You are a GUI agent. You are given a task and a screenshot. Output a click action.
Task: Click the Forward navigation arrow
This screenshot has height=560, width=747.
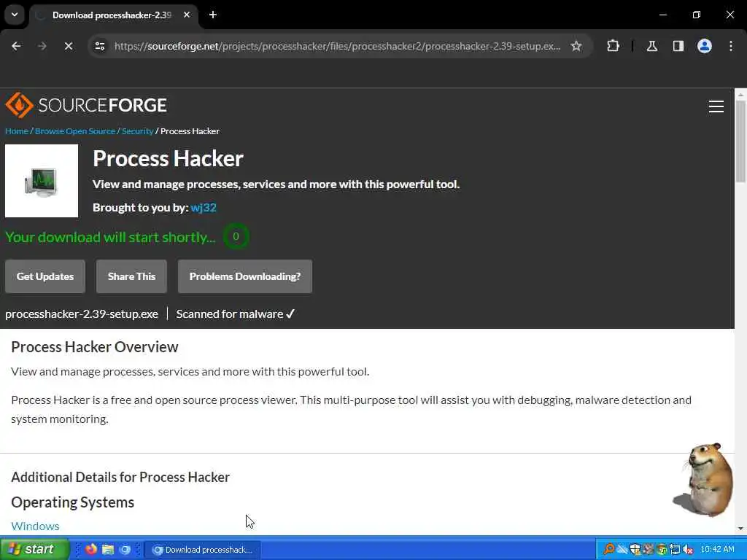click(x=42, y=46)
